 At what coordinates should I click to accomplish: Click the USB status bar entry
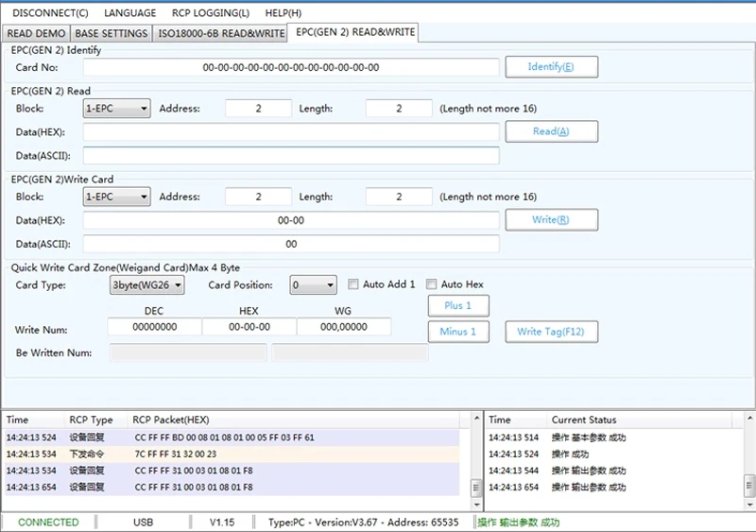pos(144,523)
